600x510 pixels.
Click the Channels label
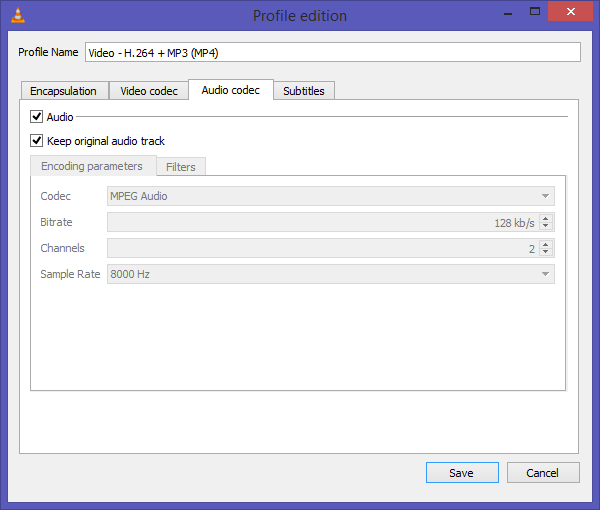(x=62, y=248)
